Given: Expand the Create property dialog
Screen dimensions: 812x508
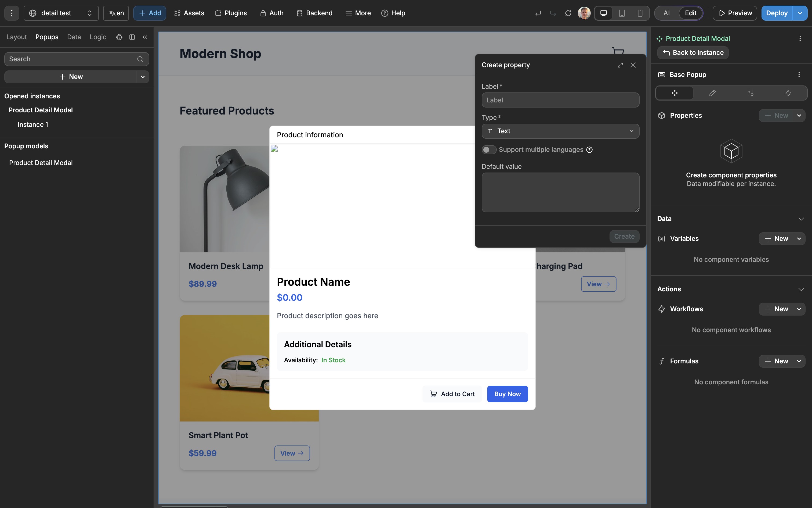Looking at the screenshot, I should click(620, 65).
